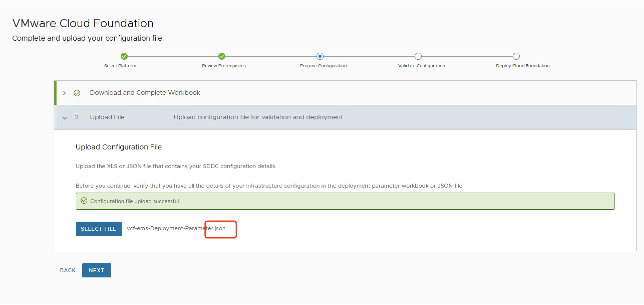Screen dimensions: 644x305
Task: Click the Deploy Cloud Foundation step label
Action: click(x=523, y=66)
